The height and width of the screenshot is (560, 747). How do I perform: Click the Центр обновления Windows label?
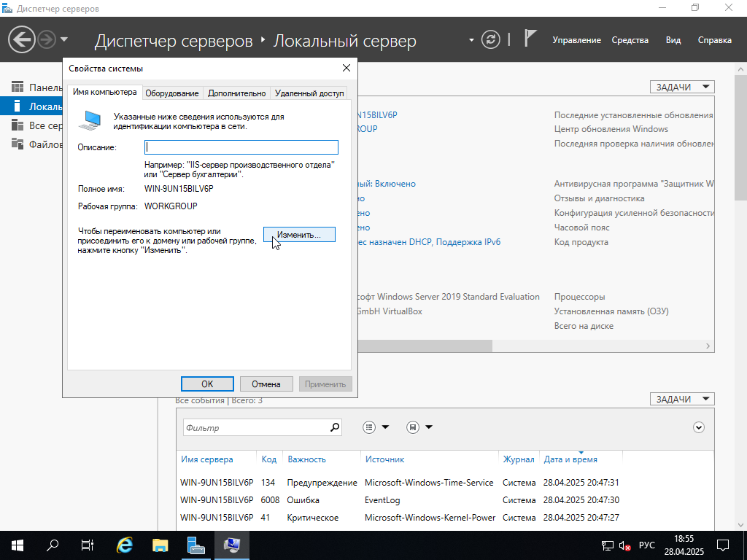[x=611, y=129]
